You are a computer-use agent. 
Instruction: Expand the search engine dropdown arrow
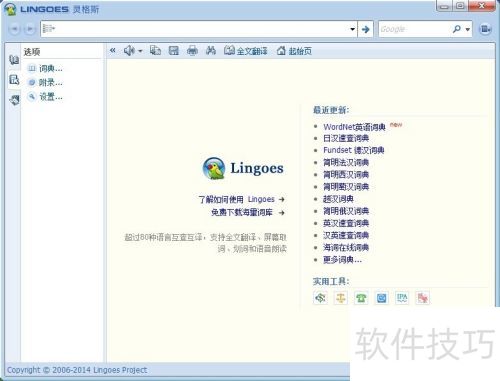point(468,30)
